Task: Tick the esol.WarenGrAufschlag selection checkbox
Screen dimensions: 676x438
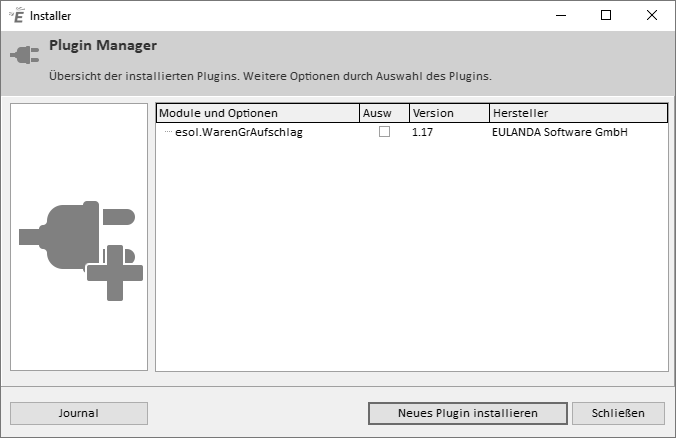Action: tap(384, 131)
